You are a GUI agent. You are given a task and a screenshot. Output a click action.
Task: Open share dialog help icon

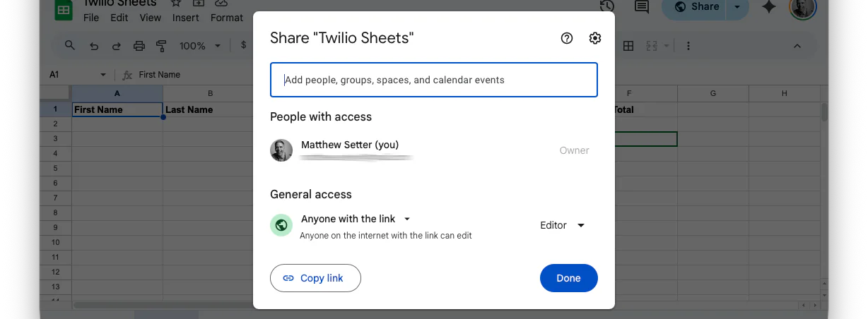[x=567, y=38]
